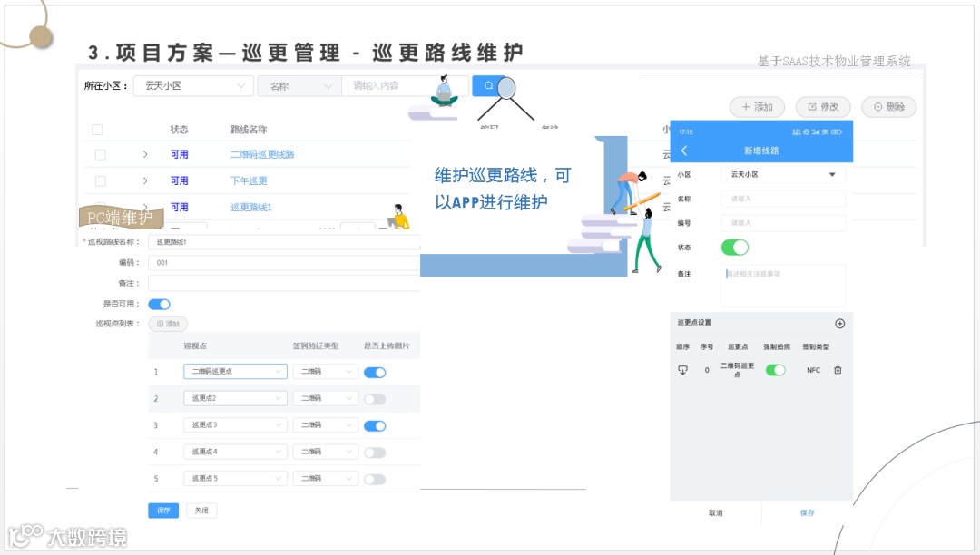Viewport: 980px width, 555px height.
Task: Toggle 强制拍照 switch in mobile row
Action: click(776, 370)
